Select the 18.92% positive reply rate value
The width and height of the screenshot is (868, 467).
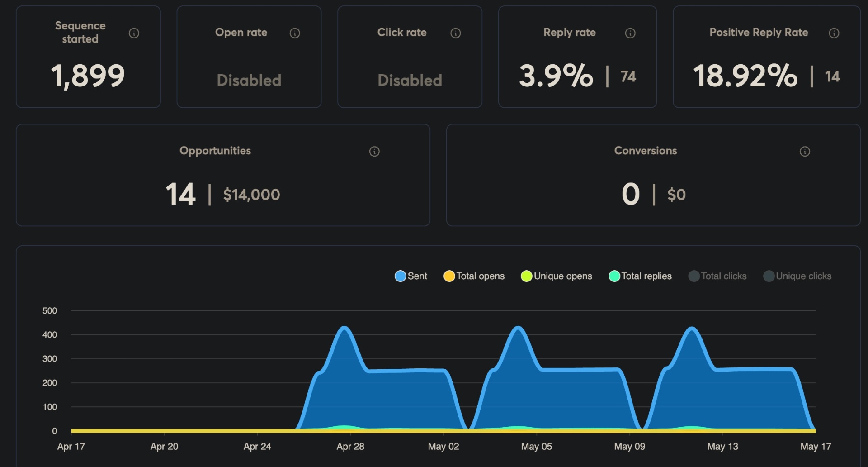pos(745,76)
